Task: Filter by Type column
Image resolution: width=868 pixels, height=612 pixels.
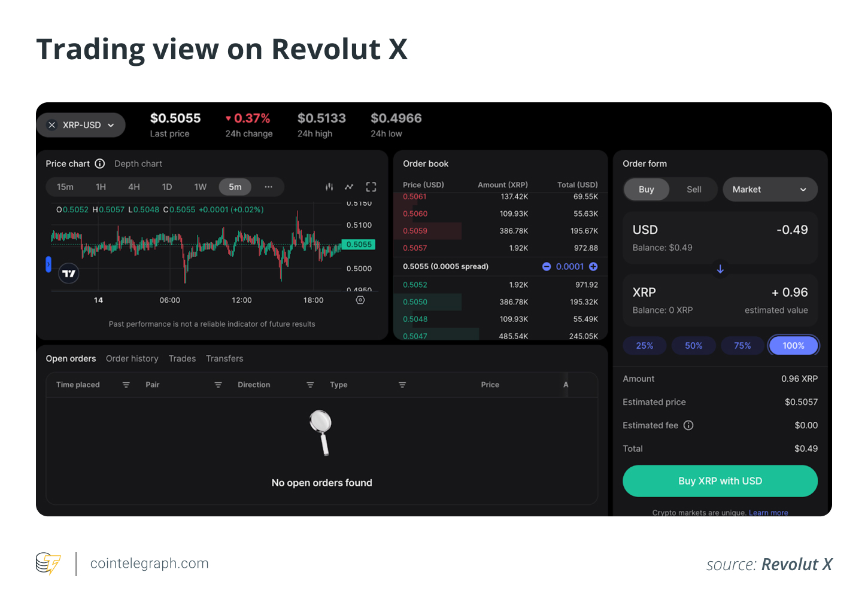Action: pos(402,385)
